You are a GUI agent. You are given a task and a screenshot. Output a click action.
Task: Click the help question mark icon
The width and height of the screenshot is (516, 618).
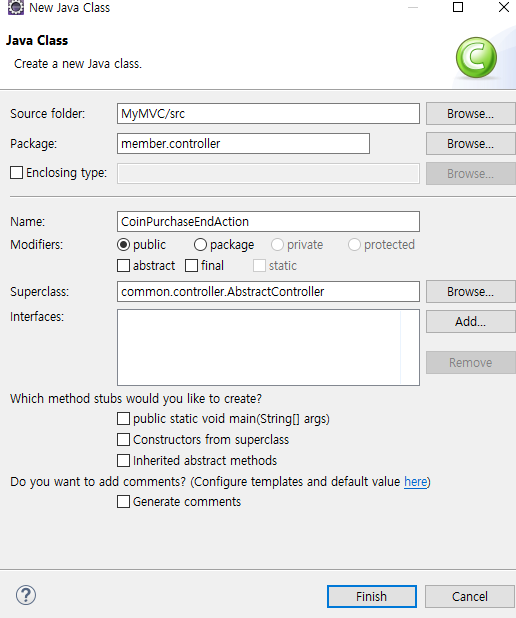[26, 595]
